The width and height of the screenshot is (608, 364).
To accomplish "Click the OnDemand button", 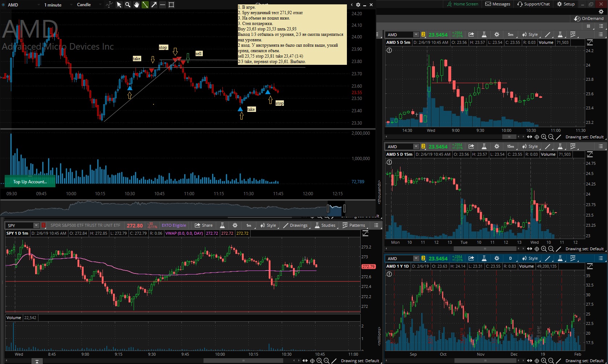I will pyautogui.click(x=589, y=18).
